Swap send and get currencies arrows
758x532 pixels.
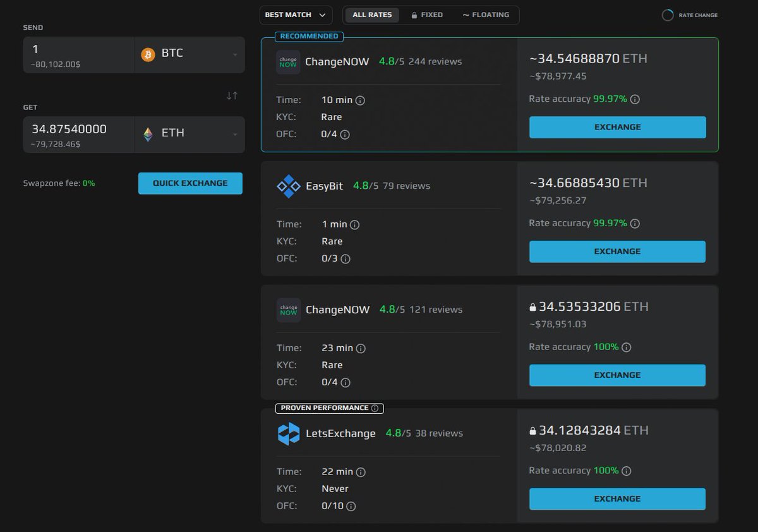pyautogui.click(x=232, y=95)
